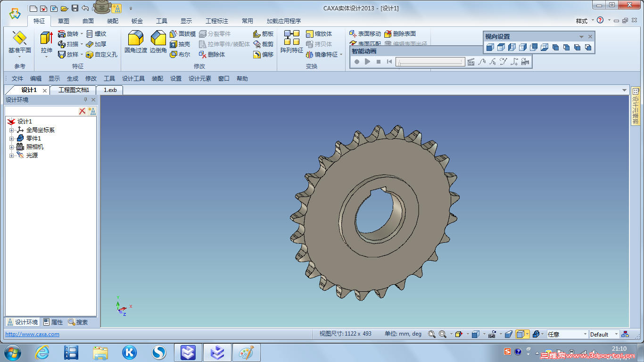644x362 pixels.
Task: Choose the 旋转 revolve feature
Action: 68,34
